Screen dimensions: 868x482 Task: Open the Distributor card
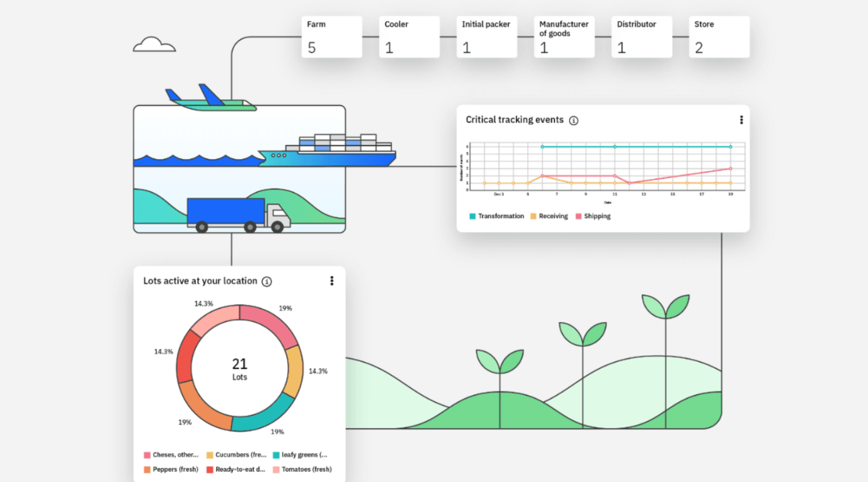[641, 37]
